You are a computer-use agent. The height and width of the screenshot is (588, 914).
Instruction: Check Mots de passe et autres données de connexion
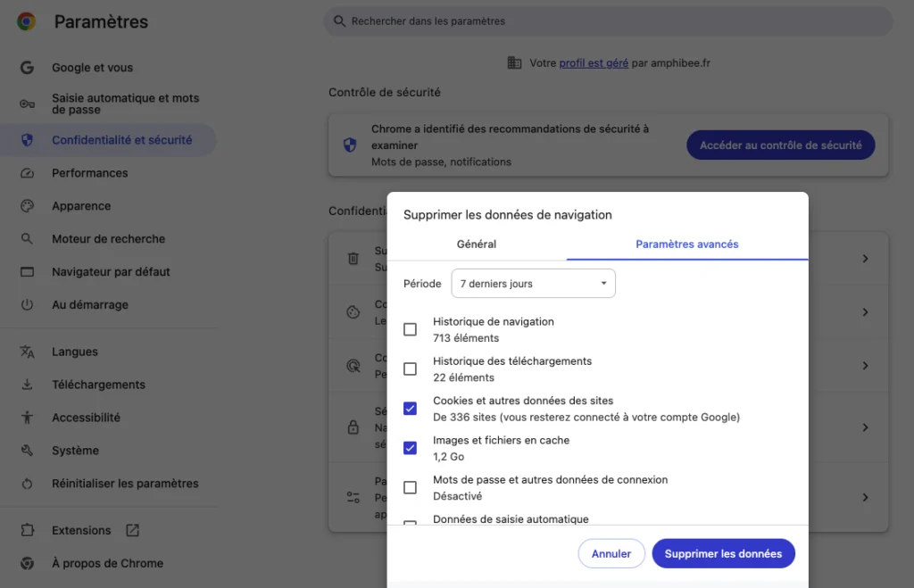click(x=411, y=488)
